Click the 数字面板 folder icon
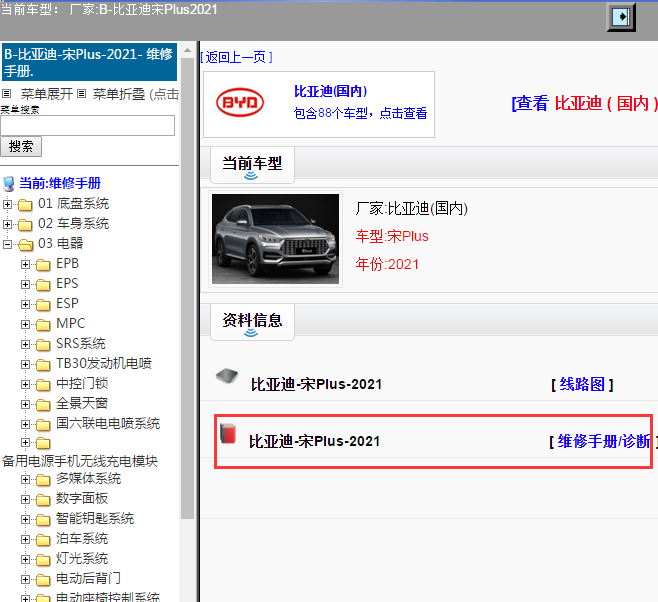This screenshot has width=658, height=602. 43,500
